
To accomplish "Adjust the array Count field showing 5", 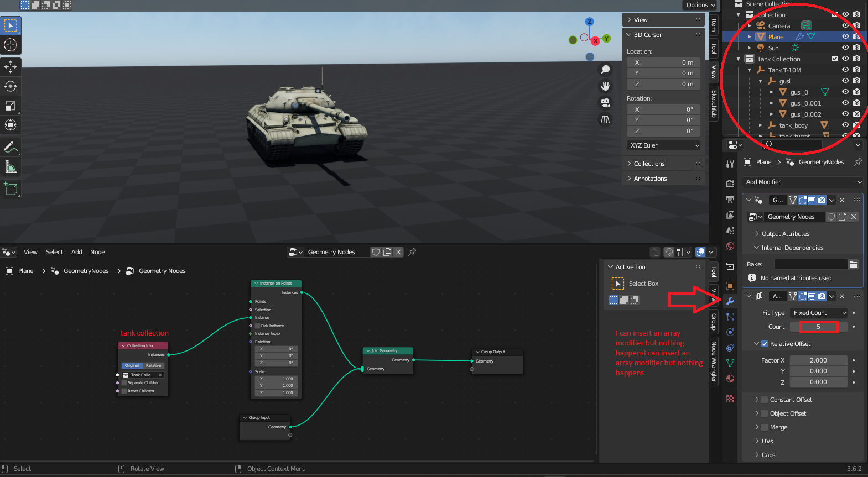I will pyautogui.click(x=819, y=327).
